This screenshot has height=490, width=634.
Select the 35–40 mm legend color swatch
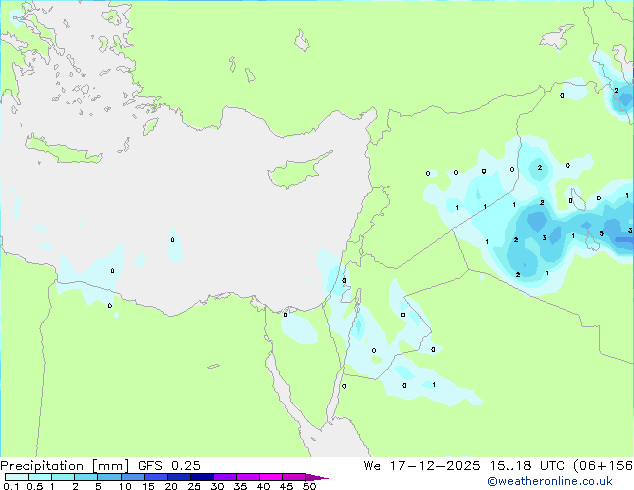point(248,477)
